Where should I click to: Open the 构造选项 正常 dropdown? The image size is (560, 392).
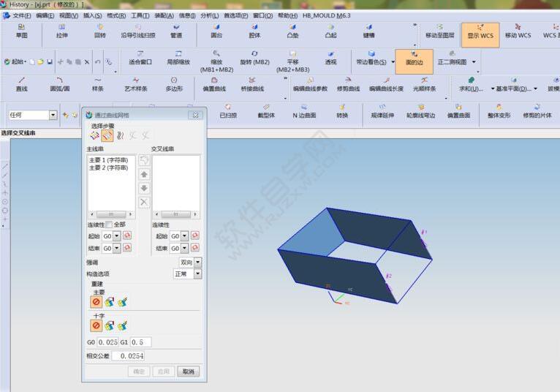point(197,274)
